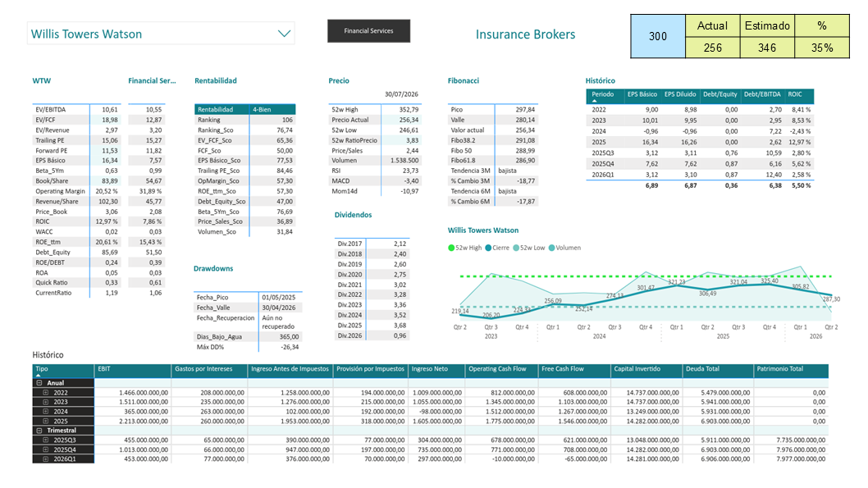The height and width of the screenshot is (488, 868).
Task: Select the blue 300 price card
Action: [658, 36]
